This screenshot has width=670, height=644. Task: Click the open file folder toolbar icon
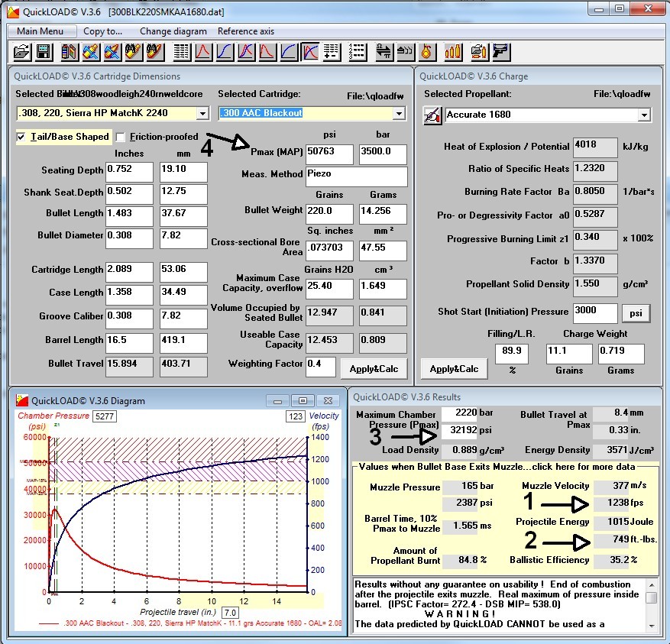tap(21, 52)
